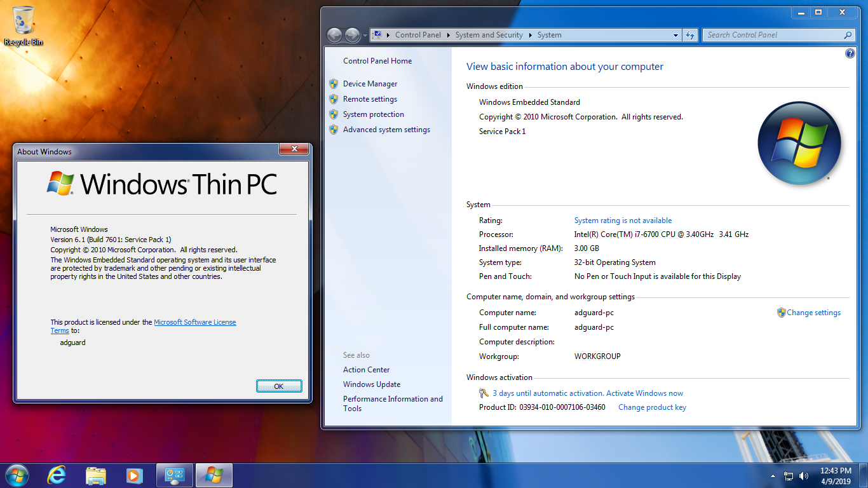Refresh the Control Panel System page
The width and height of the screenshot is (868, 488).
[x=690, y=36]
